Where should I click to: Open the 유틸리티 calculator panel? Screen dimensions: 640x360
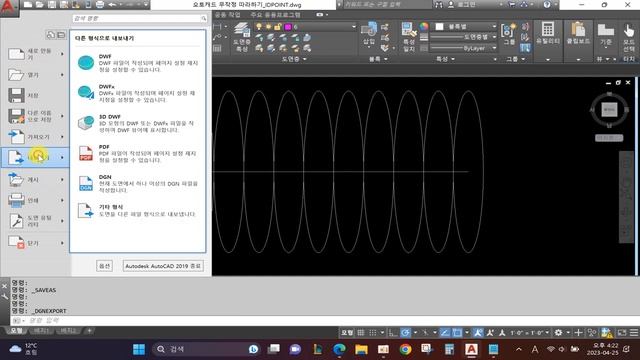548,33
